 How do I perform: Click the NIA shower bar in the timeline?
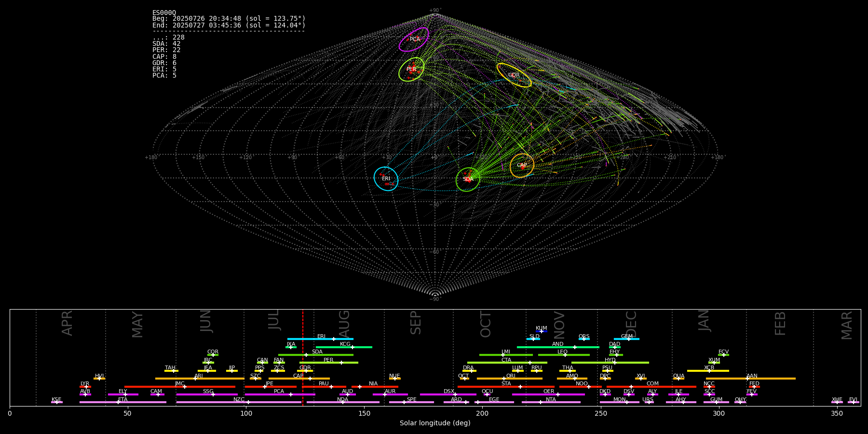tap(375, 387)
